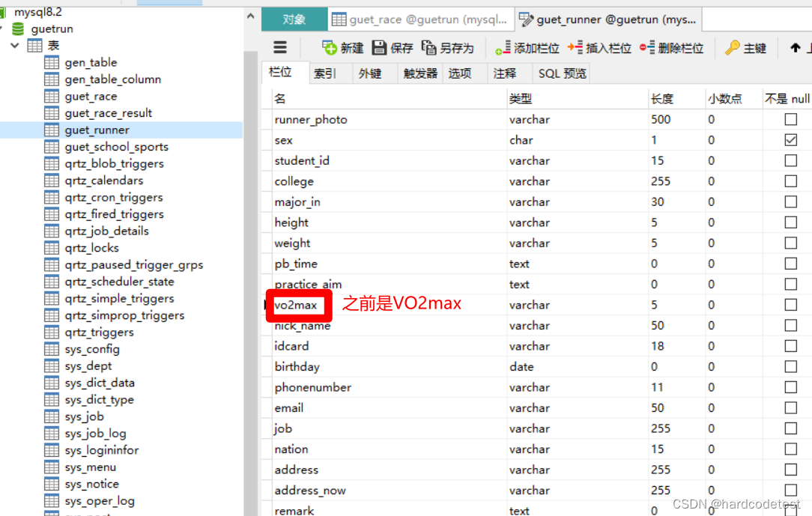Screen dimensions: 812x516
Task: Open the hamburger menu icon in toolbar
Action: tap(280, 48)
